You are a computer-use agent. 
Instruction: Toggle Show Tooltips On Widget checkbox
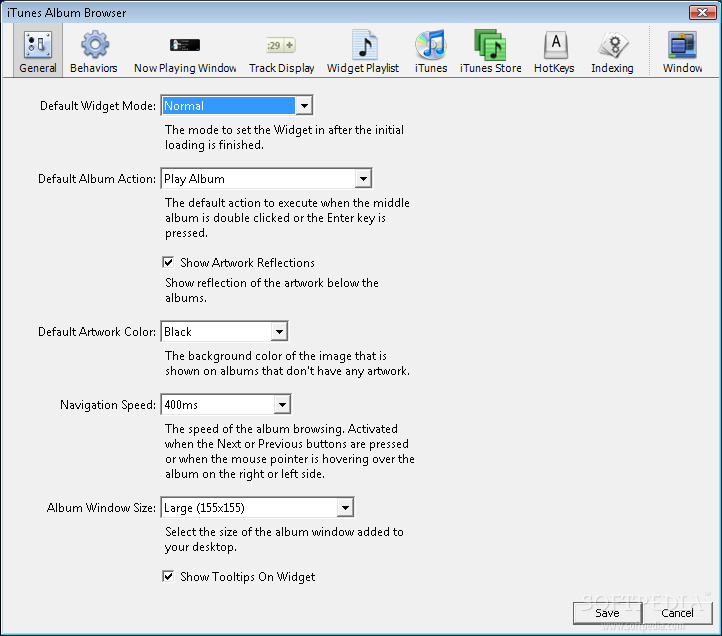[x=168, y=576]
